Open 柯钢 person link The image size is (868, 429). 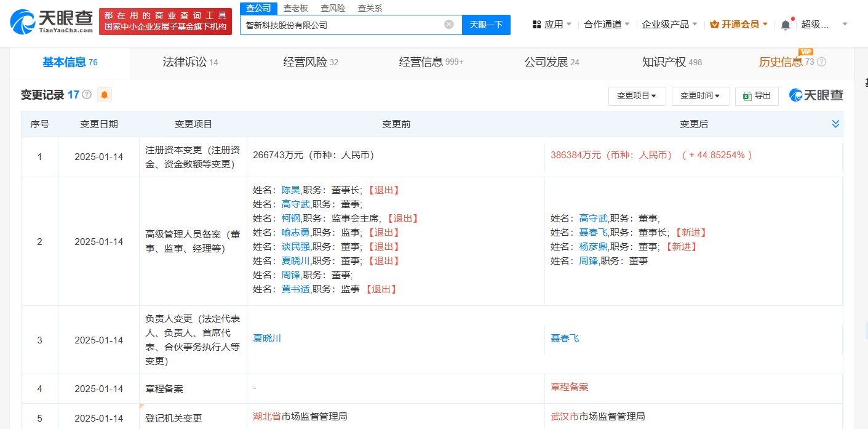tap(291, 219)
